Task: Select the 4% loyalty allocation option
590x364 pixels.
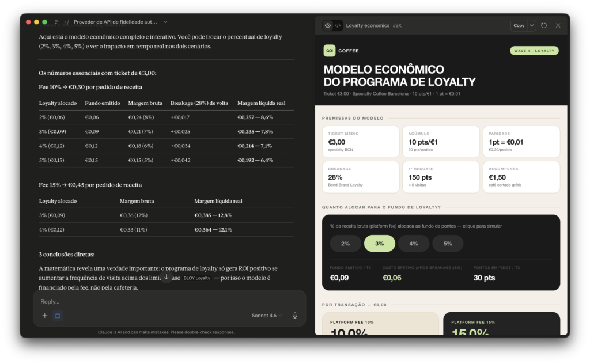Action: coord(414,244)
